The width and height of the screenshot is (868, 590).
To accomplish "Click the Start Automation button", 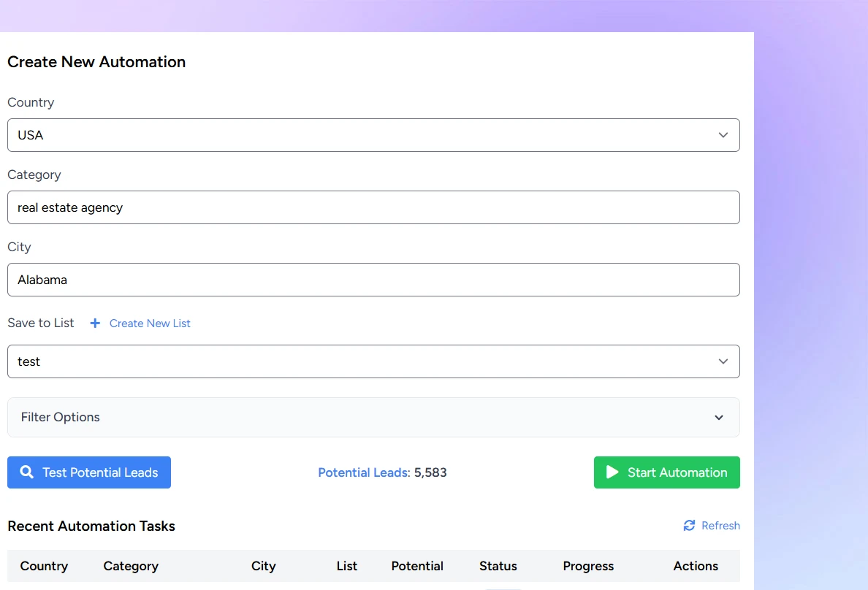I will [666, 472].
